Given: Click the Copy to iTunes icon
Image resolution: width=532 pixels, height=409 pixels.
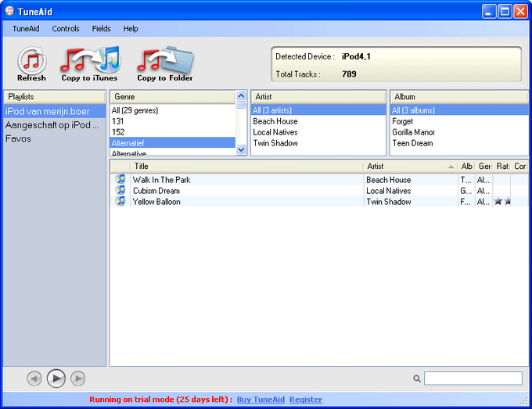Looking at the screenshot, I should (x=90, y=64).
